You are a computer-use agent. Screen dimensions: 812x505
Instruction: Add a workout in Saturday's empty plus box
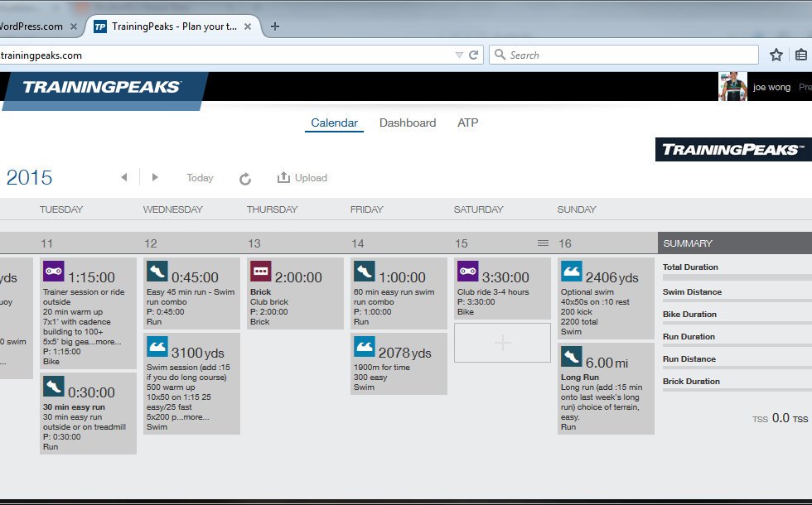[x=502, y=343]
